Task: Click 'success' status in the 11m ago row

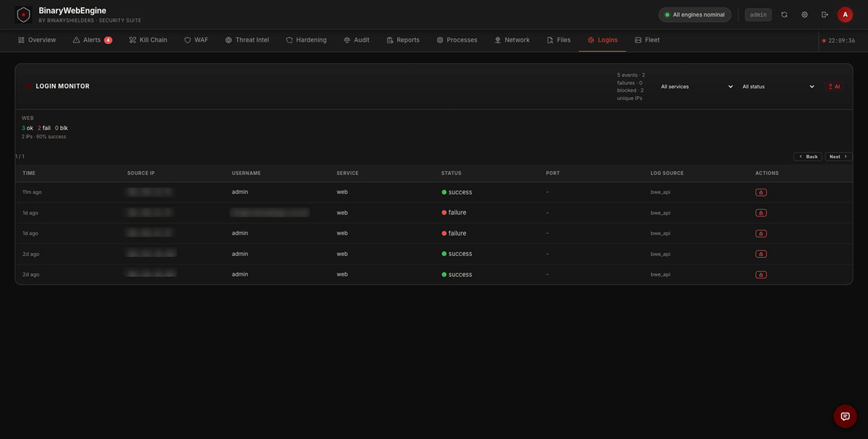Action: [x=457, y=192]
